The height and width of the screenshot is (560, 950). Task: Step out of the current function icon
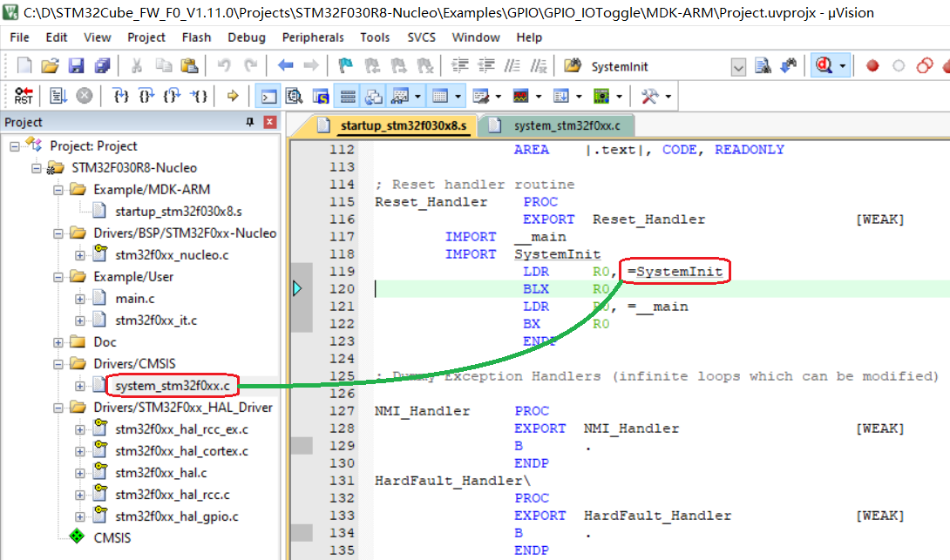click(172, 96)
